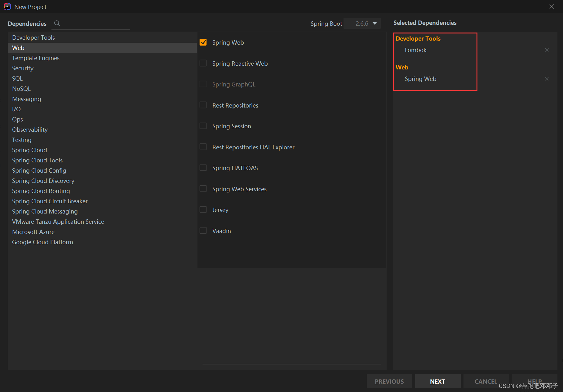
Task: Open Spring Cloud Discovery category
Action: click(102, 181)
